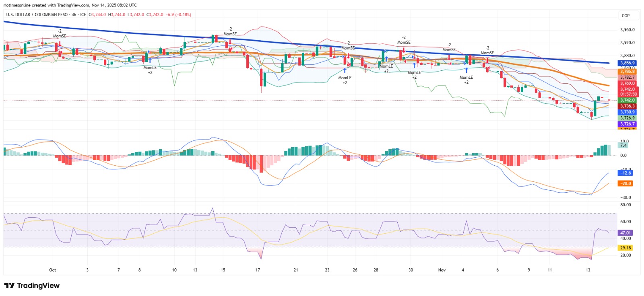Click the 17 date label on time axis
644x296 pixels.
[258, 270]
